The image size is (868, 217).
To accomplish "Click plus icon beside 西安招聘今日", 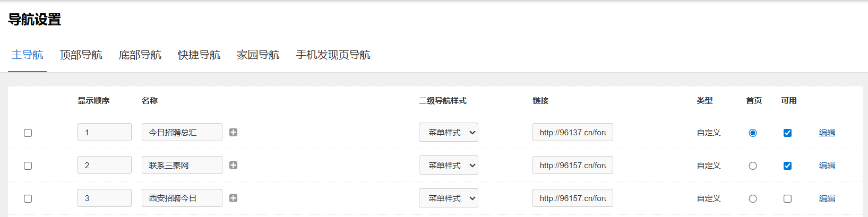I will point(233,198).
